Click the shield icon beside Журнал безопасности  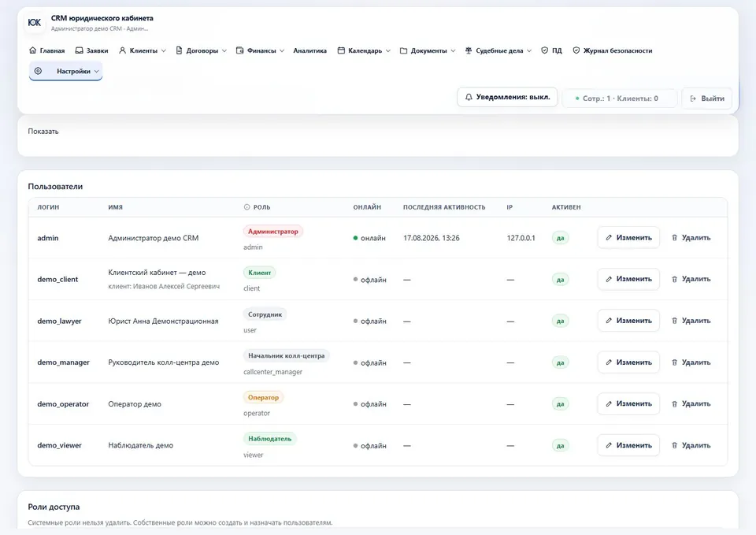(576, 50)
